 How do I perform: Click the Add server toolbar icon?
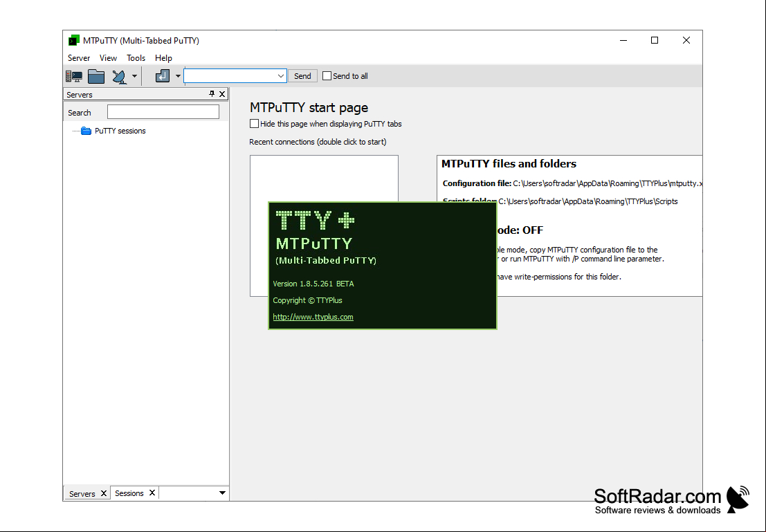(x=74, y=76)
